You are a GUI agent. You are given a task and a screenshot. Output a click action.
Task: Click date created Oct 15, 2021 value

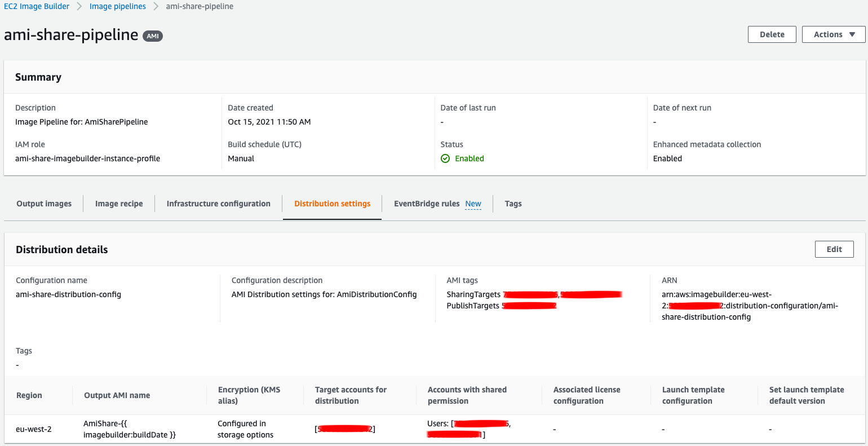269,122
